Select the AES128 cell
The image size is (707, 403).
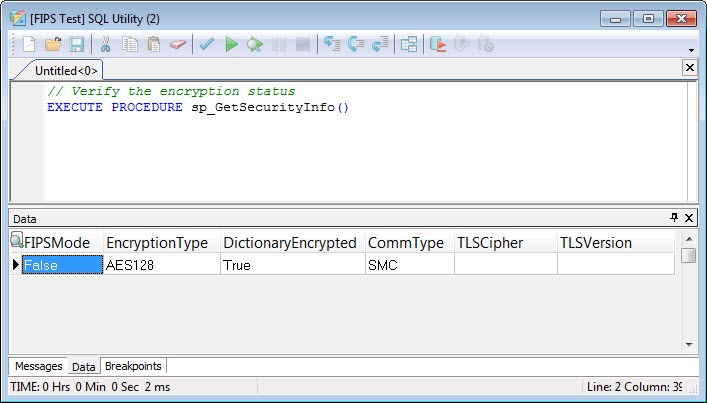coord(162,265)
